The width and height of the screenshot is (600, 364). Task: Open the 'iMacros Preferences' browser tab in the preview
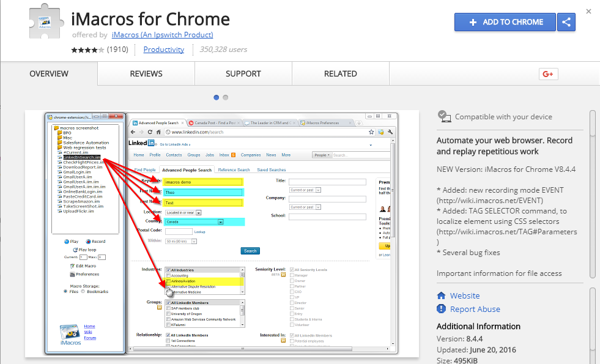tap(325, 123)
